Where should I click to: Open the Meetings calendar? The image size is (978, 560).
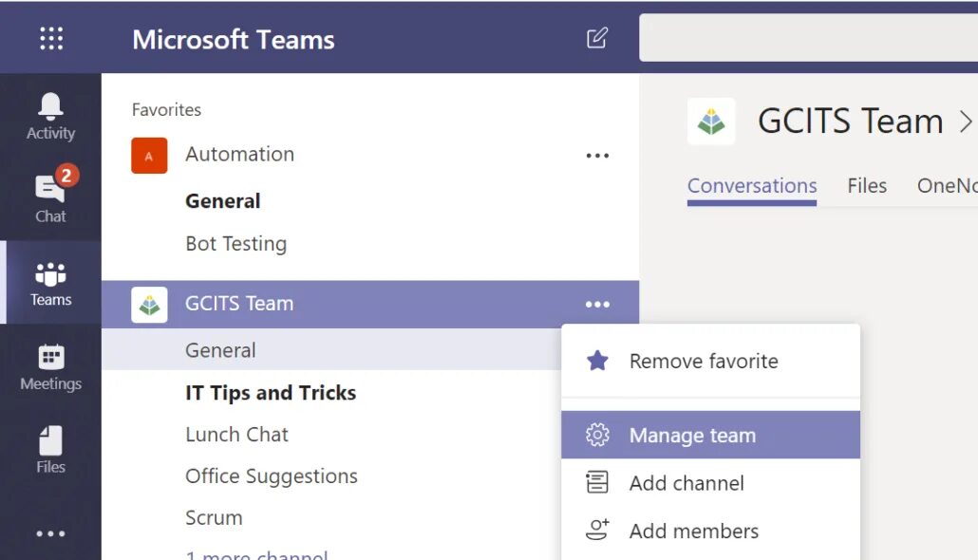click(x=50, y=368)
